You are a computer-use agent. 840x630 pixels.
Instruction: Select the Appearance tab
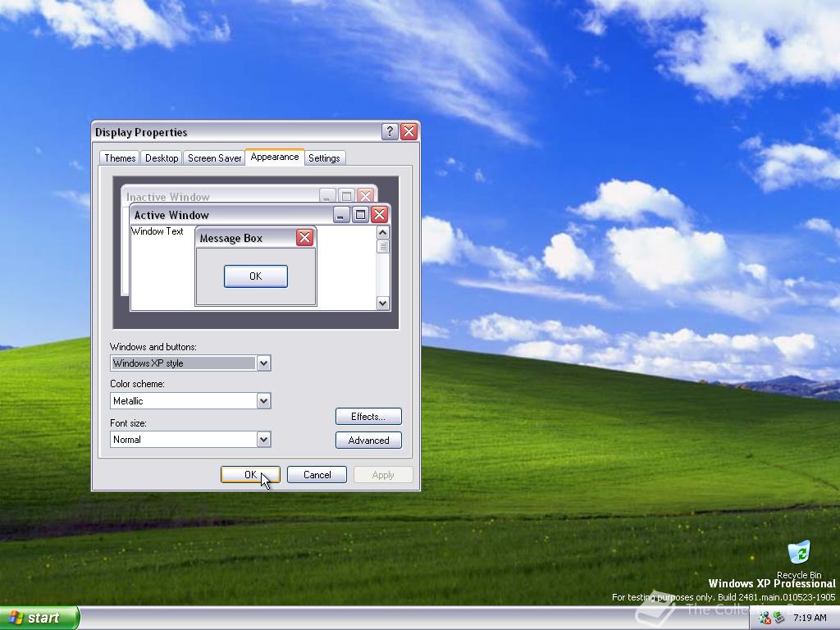click(274, 157)
